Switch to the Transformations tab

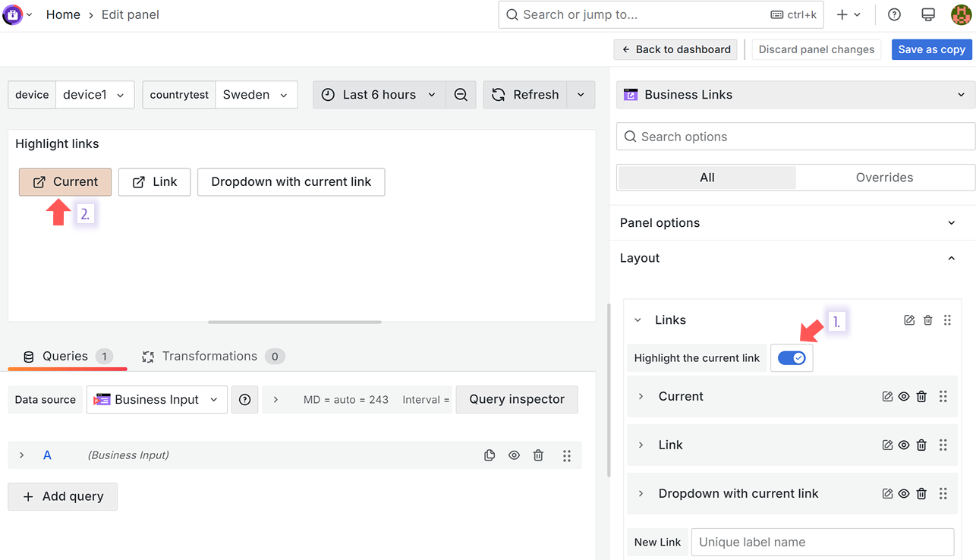tap(213, 356)
